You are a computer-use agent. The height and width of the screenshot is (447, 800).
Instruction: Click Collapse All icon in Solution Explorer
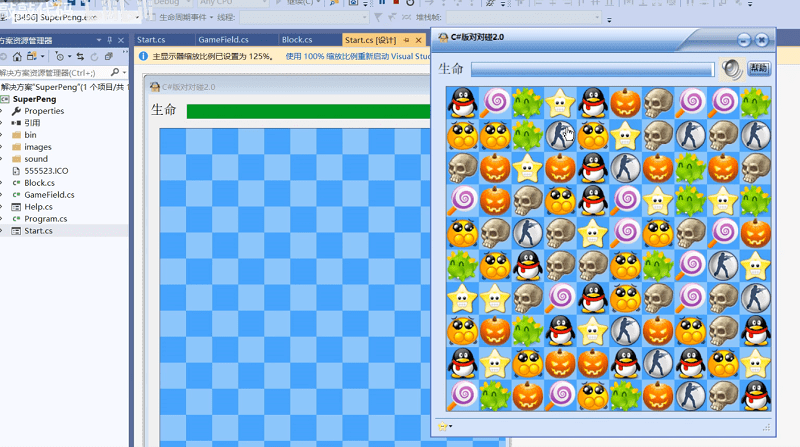109,56
